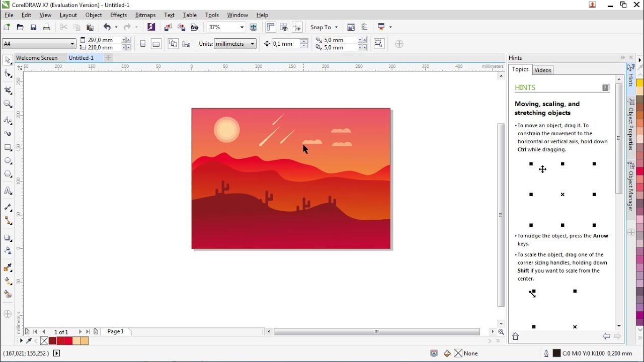
Task: Click the Publish to PDF icon
Action: tap(195, 27)
